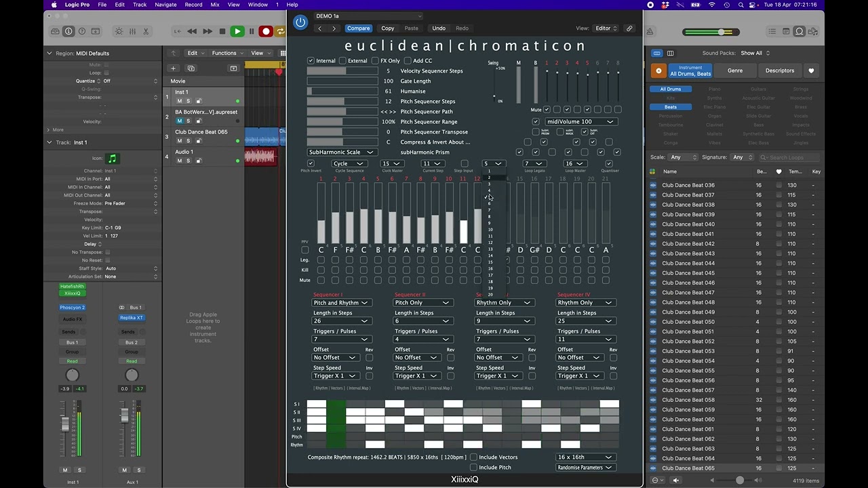Open the DEMO 1a preset dropdown

[x=368, y=16]
